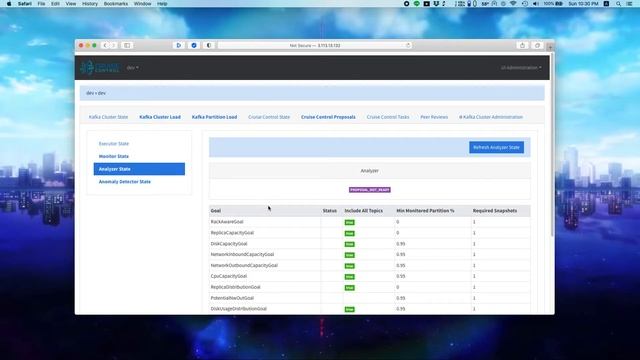Screen dimensions: 640x360
Task: Click the CpuCapacityGoal row name
Action: coord(229,276)
